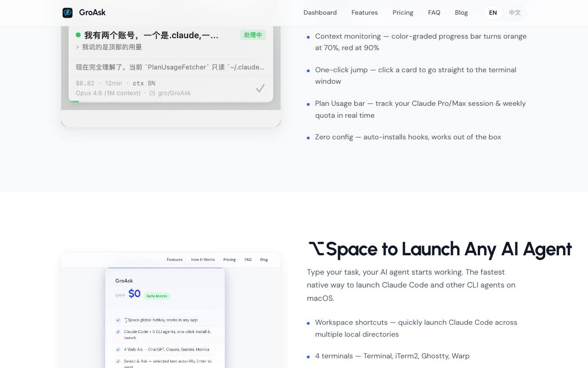Click the session card screenshot image
Viewport: 588px width, 368px height.
point(171,76)
